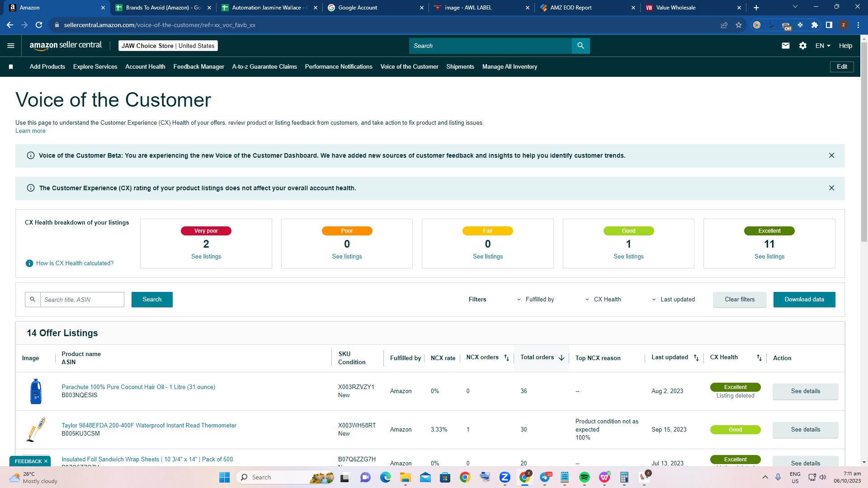Open the JAW Choice Store account switcher
Viewport: 868px width, 488px height.
click(168, 46)
